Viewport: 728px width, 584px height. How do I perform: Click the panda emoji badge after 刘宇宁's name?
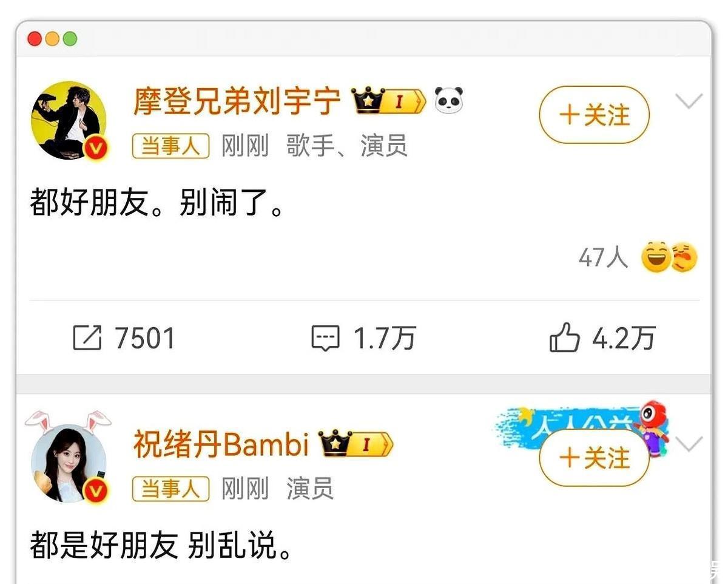click(448, 100)
